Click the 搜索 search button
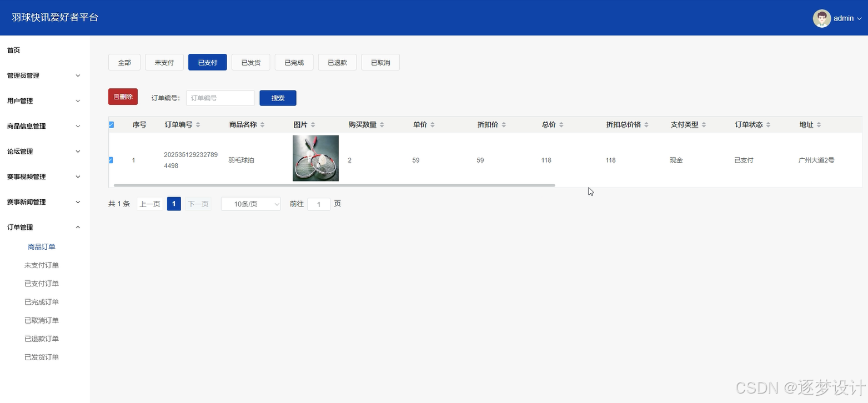Viewport: 868px width, 403px height. pyautogui.click(x=278, y=98)
